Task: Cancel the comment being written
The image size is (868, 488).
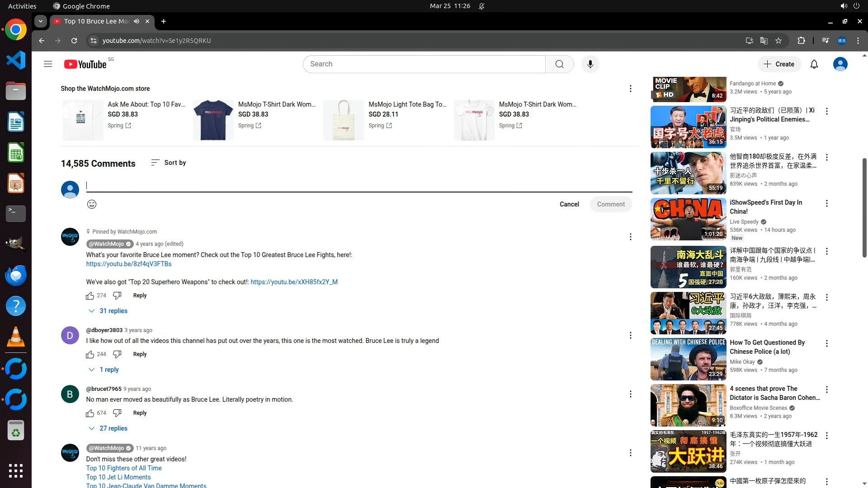Action: pyautogui.click(x=569, y=204)
